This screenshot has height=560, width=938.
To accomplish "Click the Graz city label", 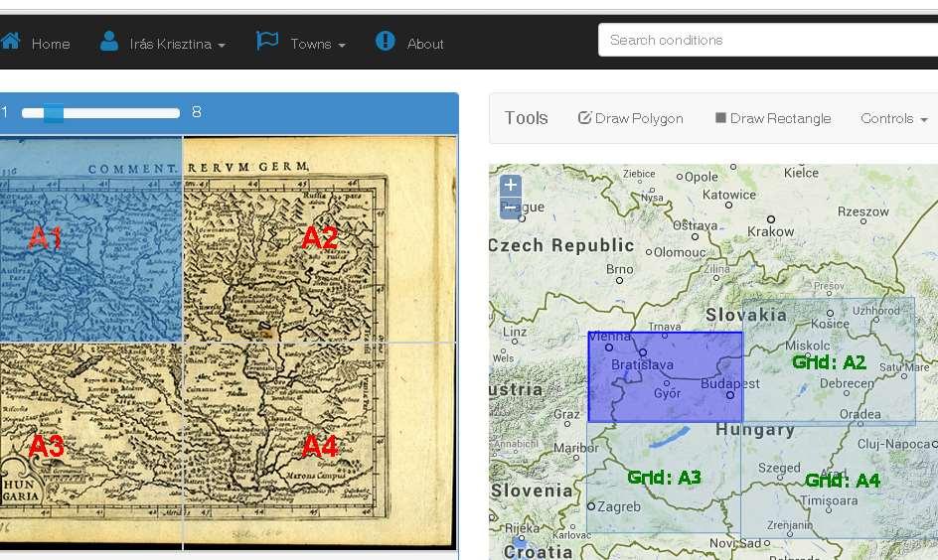I will 566,414.
